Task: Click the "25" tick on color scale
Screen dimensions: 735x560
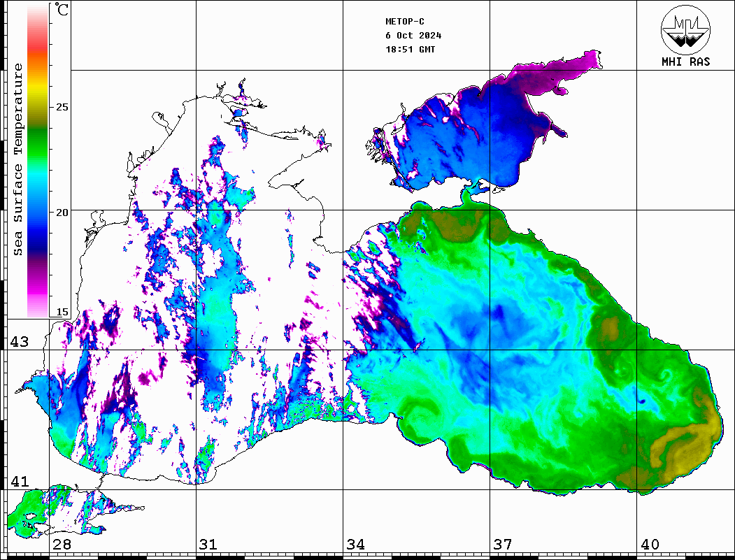Action: (62, 107)
